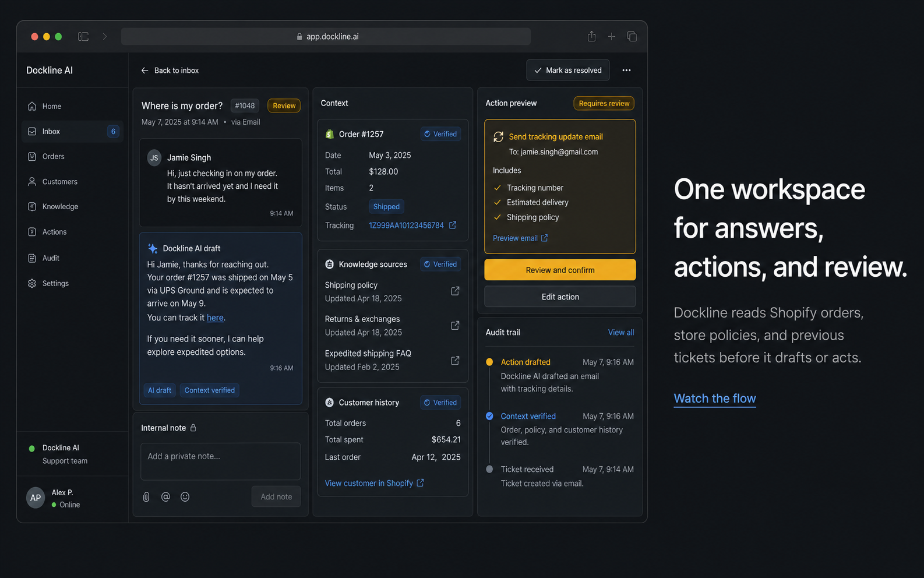Viewport: 924px width, 578px height.
Task: Click the Ticket received timeline marker
Action: 489,469
